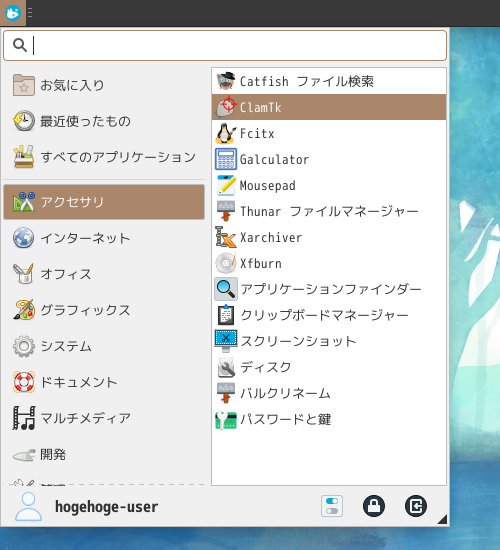Click すべてのアプリケーション label

[118, 157]
